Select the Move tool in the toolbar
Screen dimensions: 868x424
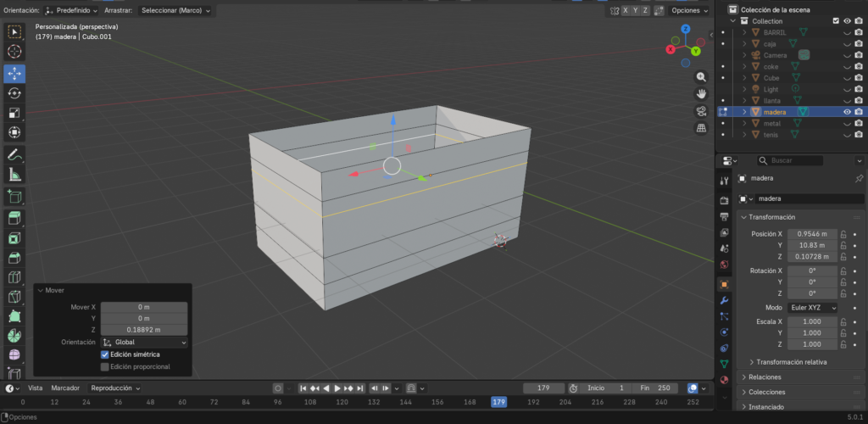point(14,73)
